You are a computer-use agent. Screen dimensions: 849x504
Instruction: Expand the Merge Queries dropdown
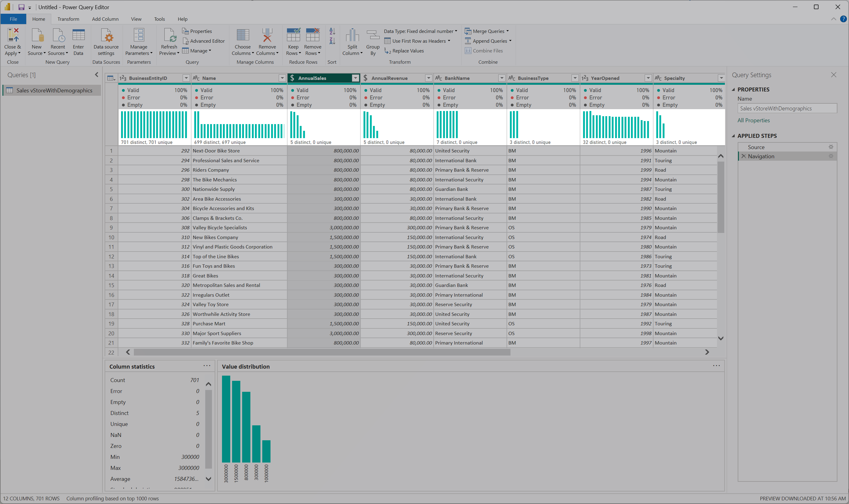tap(507, 31)
